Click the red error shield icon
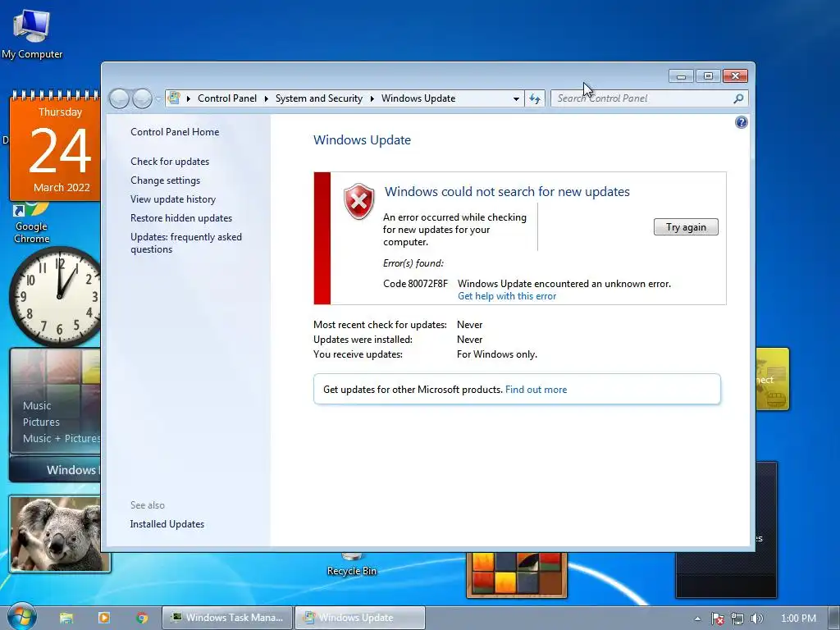 [x=359, y=202]
